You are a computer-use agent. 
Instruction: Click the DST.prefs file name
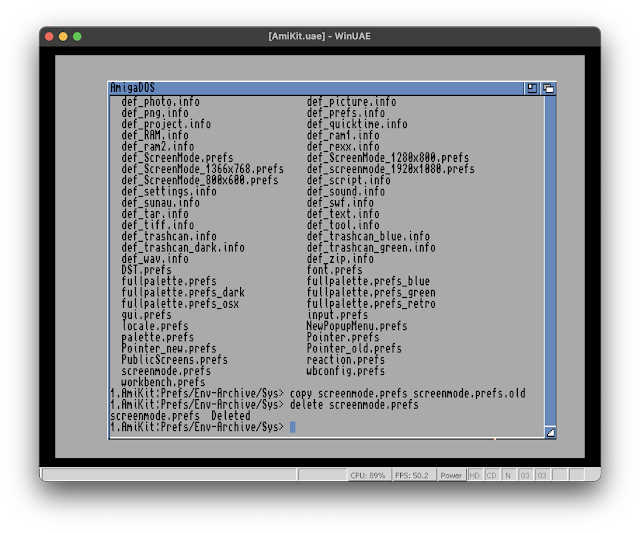[x=147, y=270]
